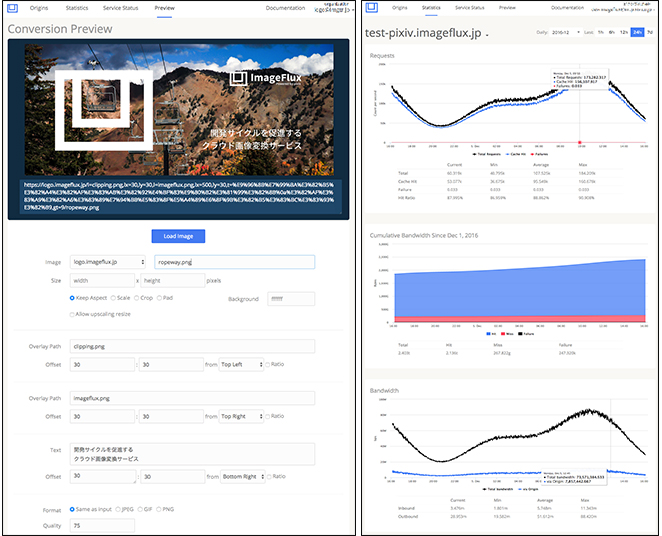Toggle Total bandwidth legend in Bandwidth chart

point(498,489)
